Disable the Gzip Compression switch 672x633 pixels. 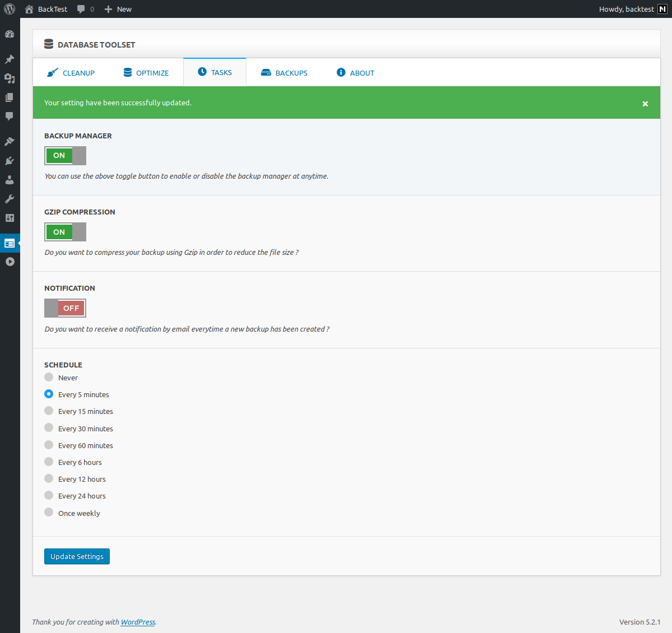tap(65, 232)
